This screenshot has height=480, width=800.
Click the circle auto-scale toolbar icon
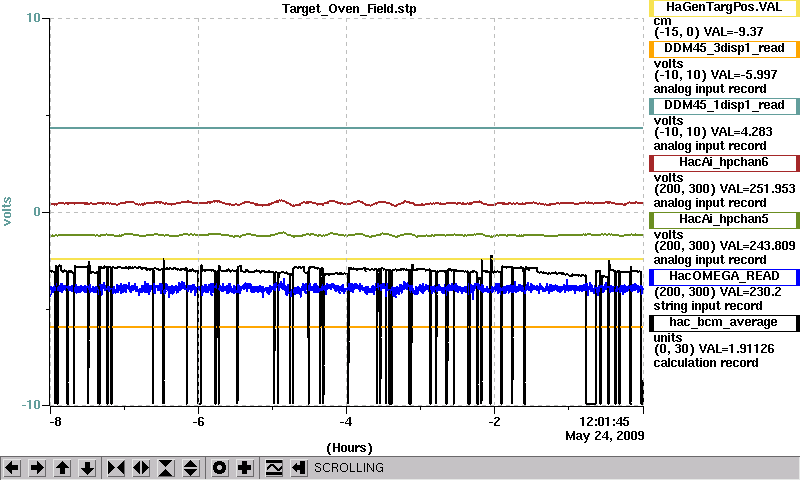(219, 468)
